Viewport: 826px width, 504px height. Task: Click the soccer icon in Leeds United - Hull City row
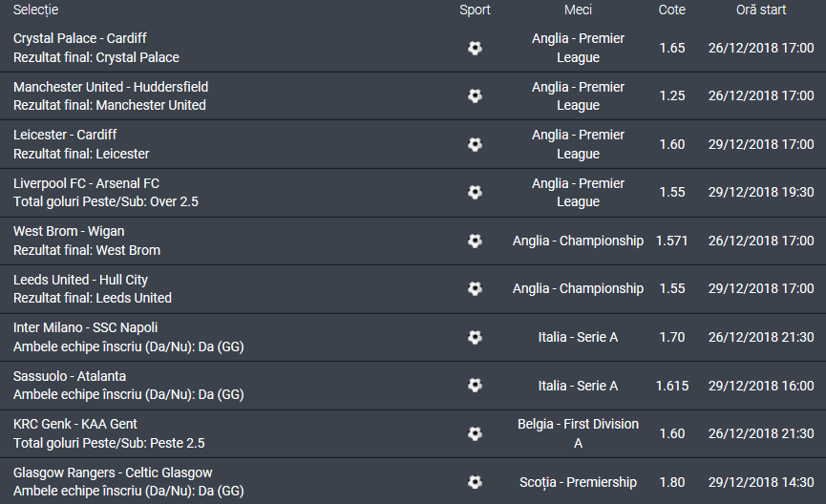(x=475, y=288)
